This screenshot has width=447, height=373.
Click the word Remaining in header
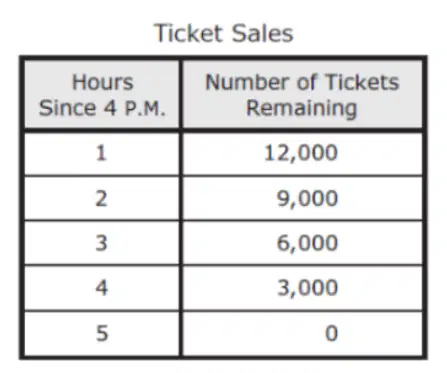(302, 109)
